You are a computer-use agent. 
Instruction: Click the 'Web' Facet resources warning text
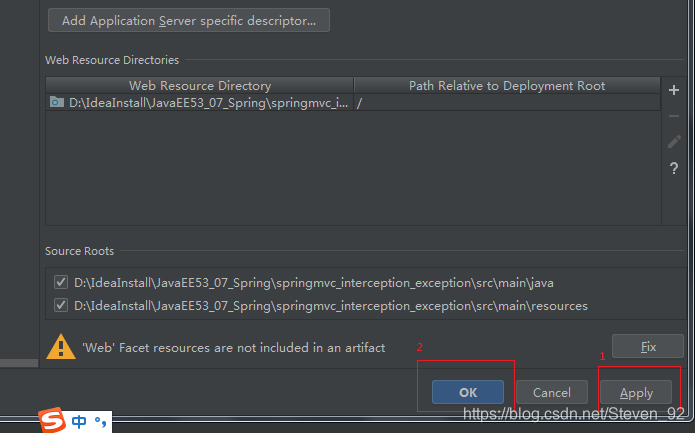point(234,347)
